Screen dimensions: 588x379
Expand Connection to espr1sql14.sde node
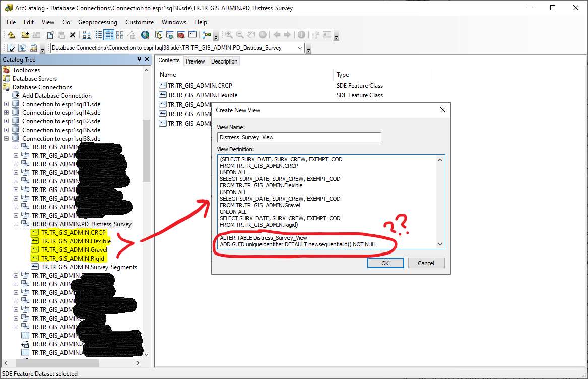pyautogui.click(x=6, y=113)
